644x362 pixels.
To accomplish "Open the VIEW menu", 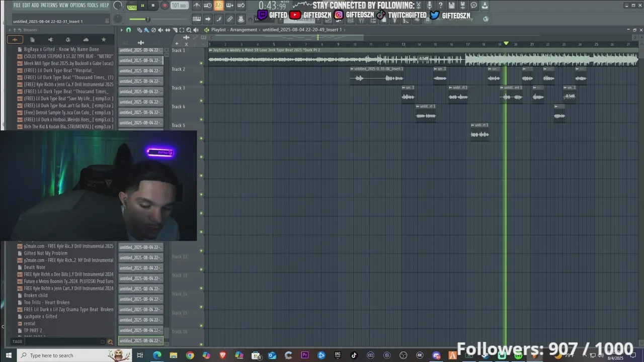I will [x=64, y=5].
